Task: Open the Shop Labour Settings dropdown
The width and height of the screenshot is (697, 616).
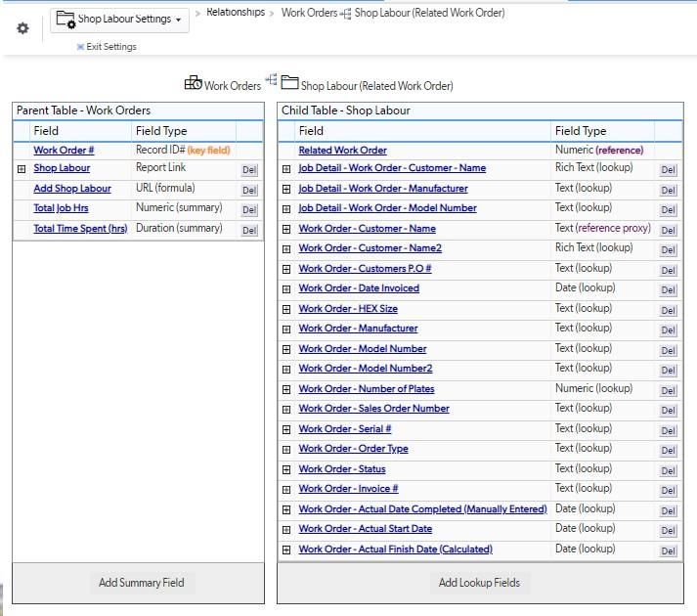Action: (119, 20)
